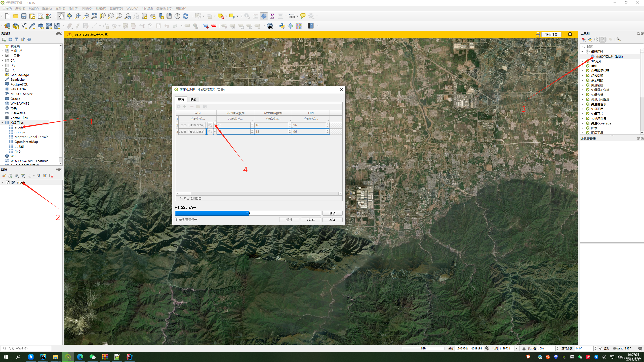Click the Save Project floppy icon
Screen dimensions: 644x362
pyautogui.click(x=24, y=16)
